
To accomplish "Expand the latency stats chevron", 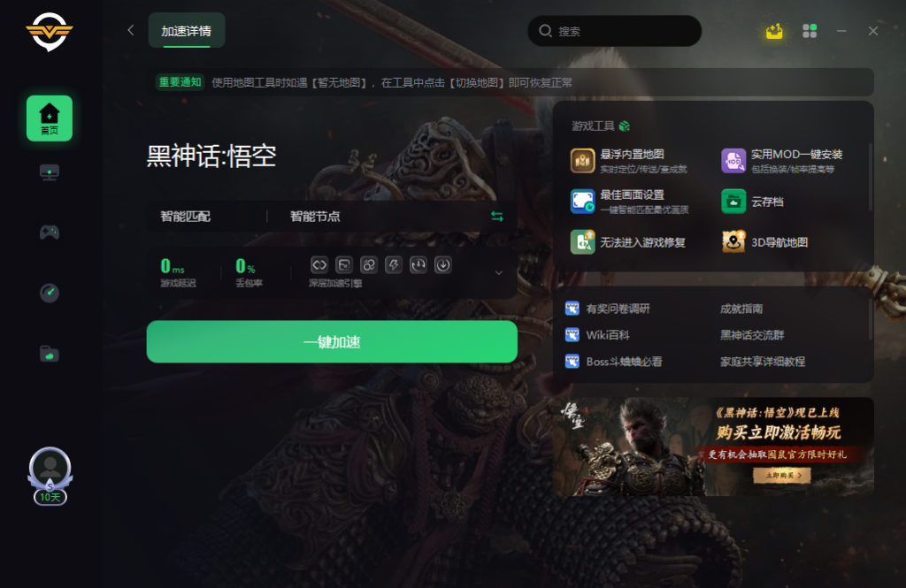I will coord(499,272).
